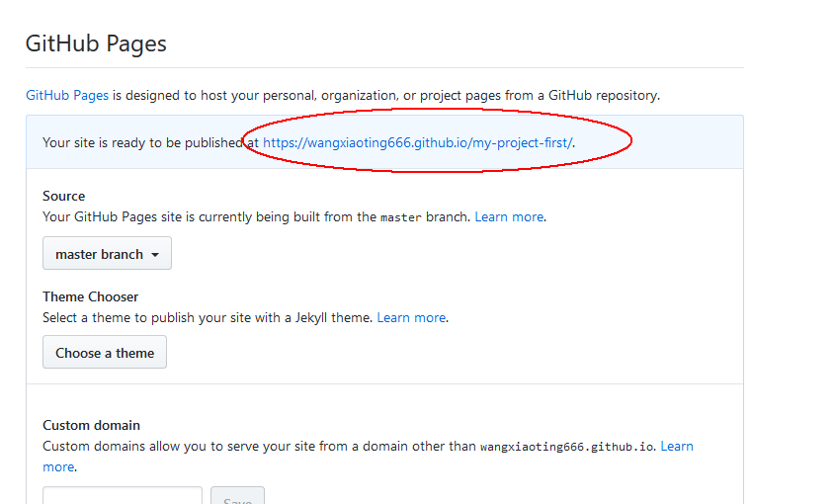Expand the master branch source dropdown

pos(107,254)
